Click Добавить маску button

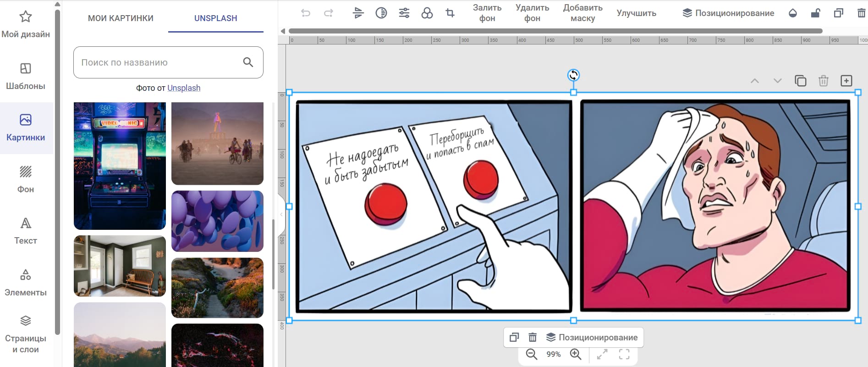tap(583, 13)
